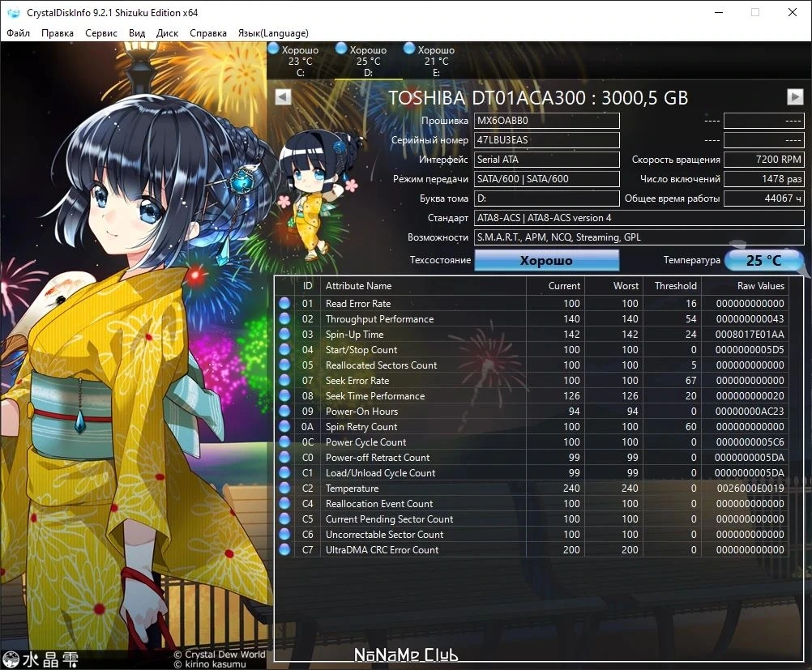The image size is (812, 670).
Task: Open the Файл menu
Action: coord(18,33)
